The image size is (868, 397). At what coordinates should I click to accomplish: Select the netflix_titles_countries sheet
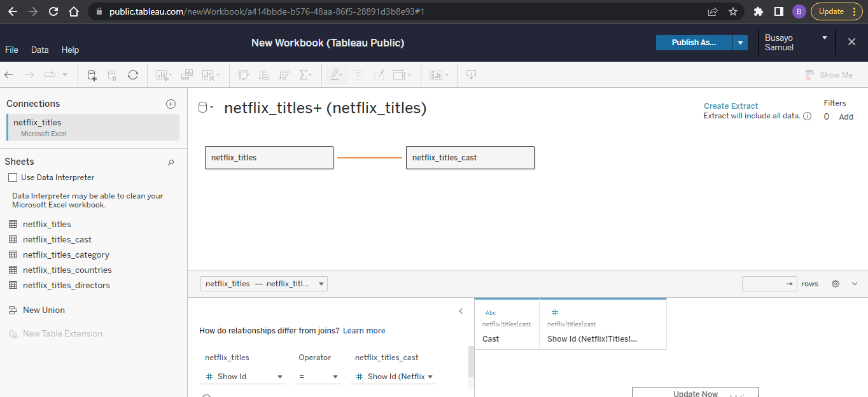(x=67, y=270)
